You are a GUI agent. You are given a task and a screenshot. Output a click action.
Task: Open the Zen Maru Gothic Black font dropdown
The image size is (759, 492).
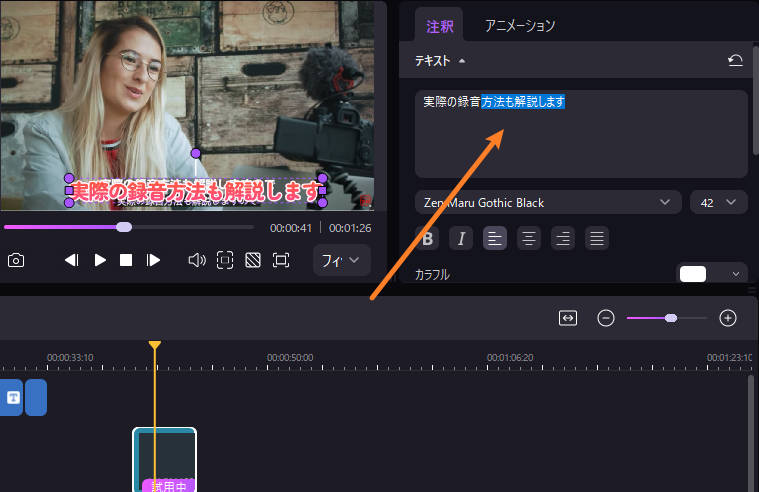pyautogui.click(x=548, y=202)
